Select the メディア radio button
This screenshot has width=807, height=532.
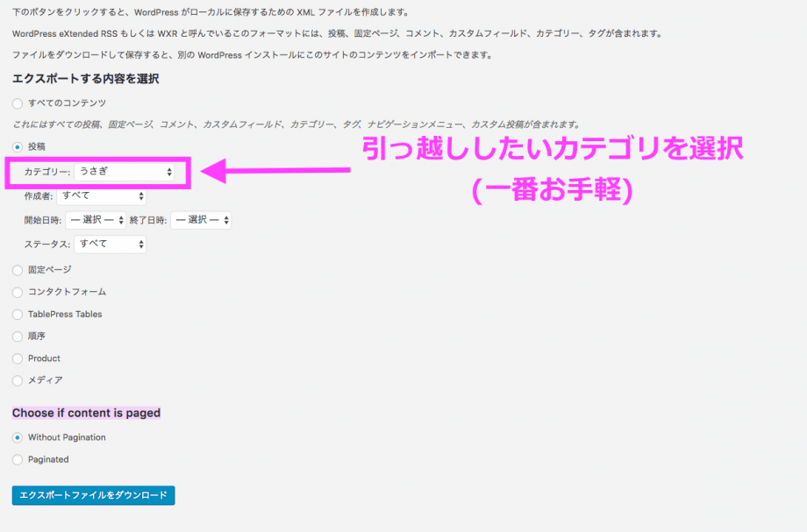tap(18, 381)
